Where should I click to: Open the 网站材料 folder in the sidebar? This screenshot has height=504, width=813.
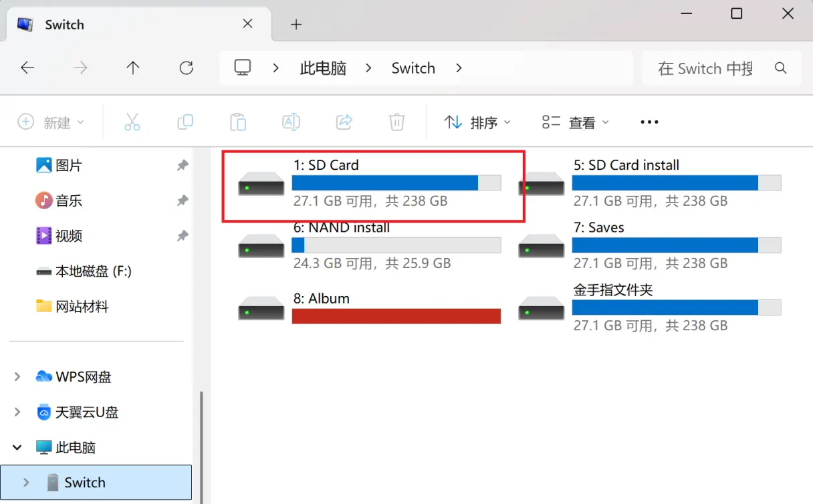point(72,307)
